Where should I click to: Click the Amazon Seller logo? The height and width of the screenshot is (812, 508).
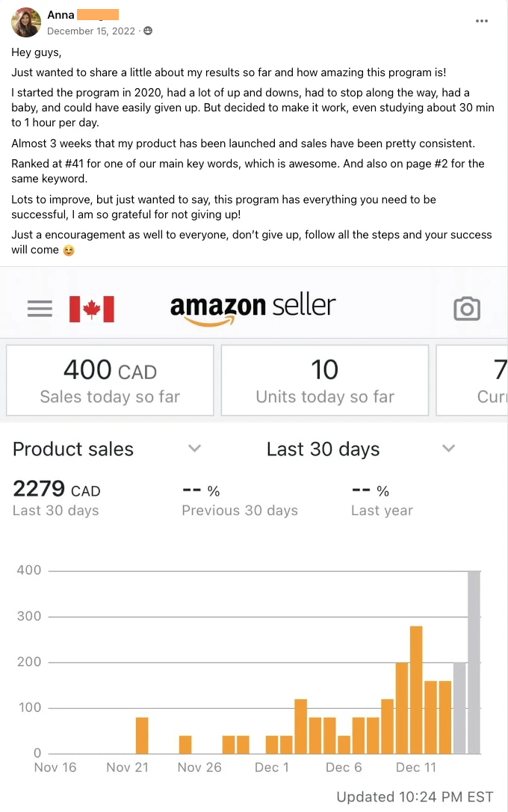253,308
